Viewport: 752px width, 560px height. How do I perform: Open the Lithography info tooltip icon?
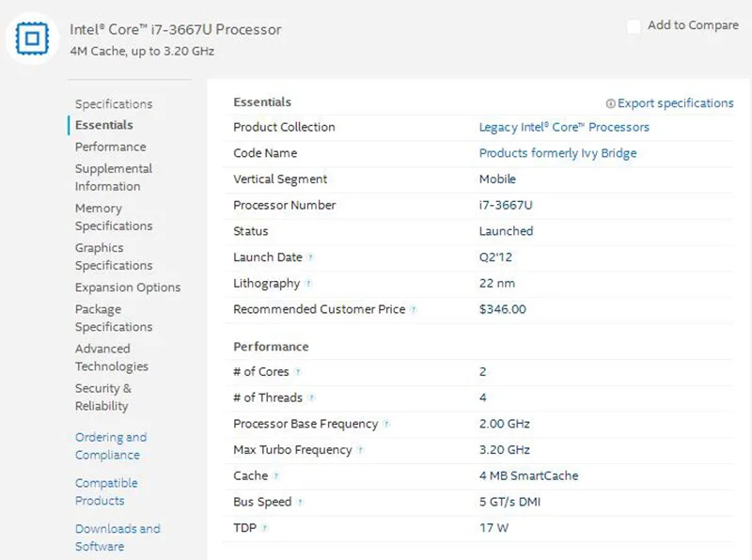coord(308,284)
